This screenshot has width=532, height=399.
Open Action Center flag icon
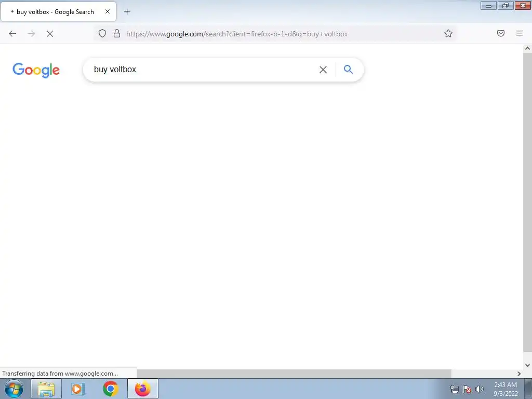tap(467, 389)
